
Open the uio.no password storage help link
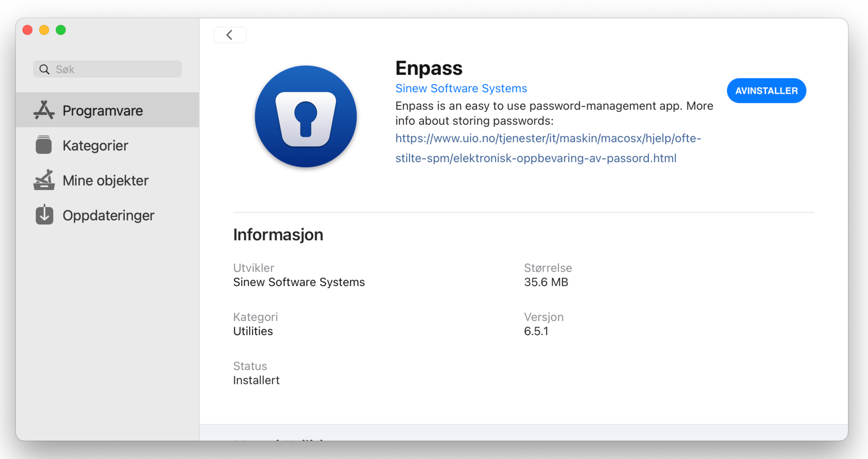point(548,148)
